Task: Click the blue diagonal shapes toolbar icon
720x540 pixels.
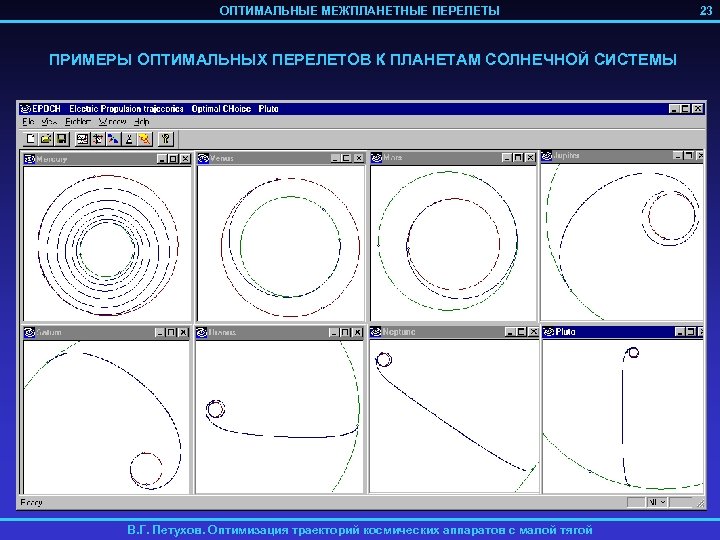Action: coord(113,139)
